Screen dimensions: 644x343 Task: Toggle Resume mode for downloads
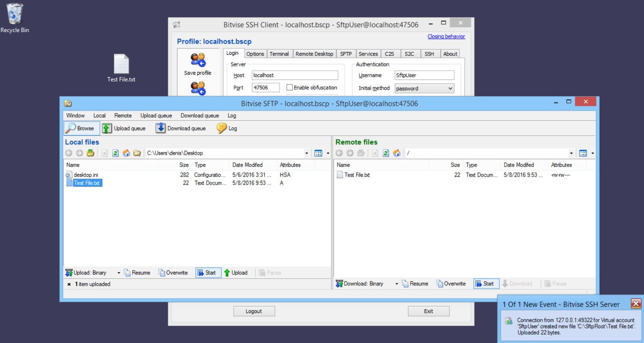click(x=415, y=283)
